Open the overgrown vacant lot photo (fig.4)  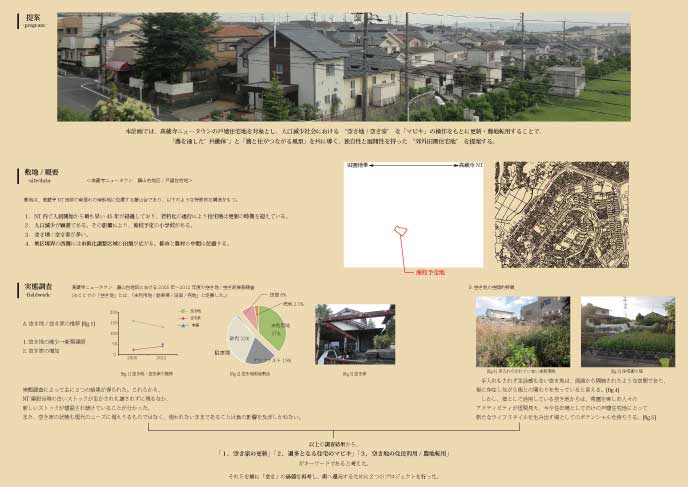[523, 332]
